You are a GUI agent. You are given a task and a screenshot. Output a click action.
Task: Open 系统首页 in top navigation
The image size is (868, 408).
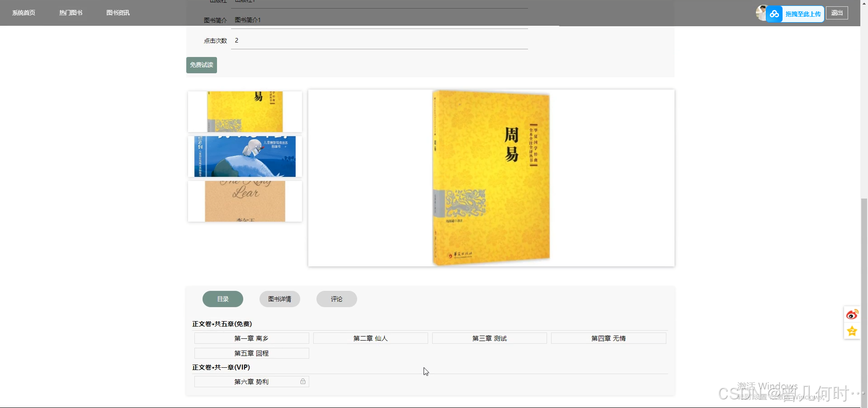[x=24, y=13]
